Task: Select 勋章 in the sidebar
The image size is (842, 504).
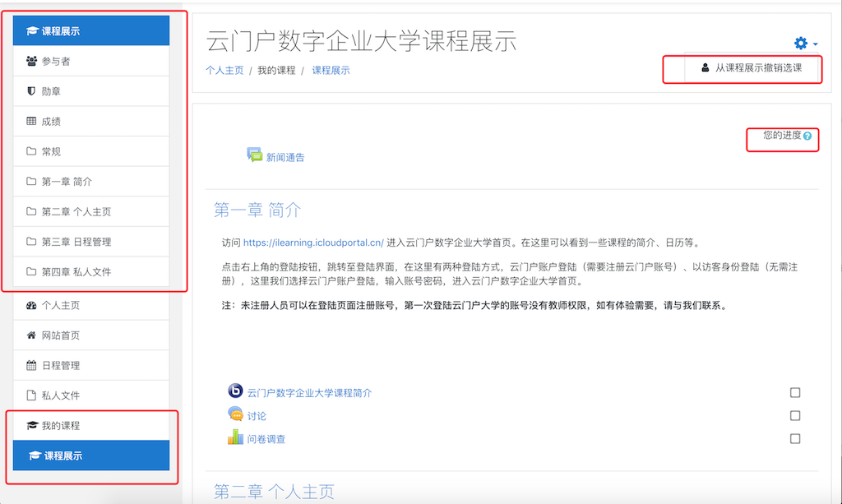Action: point(91,91)
